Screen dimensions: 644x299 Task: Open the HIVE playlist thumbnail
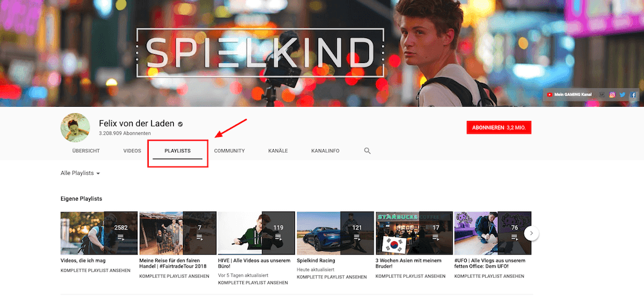[257, 233]
